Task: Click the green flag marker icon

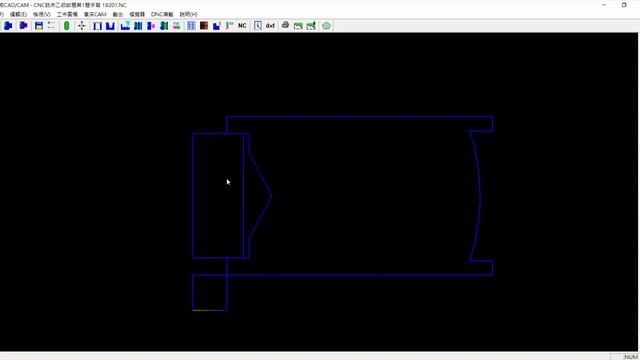Action: 229,26
